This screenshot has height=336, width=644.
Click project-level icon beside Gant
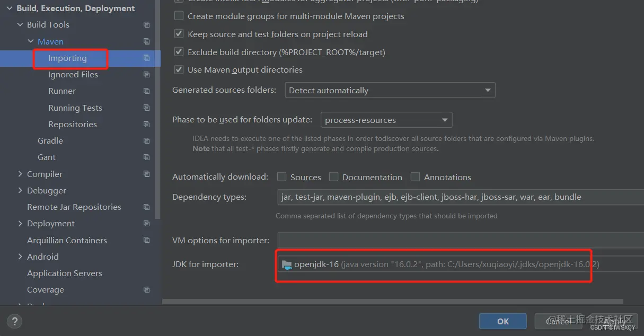[x=147, y=157]
